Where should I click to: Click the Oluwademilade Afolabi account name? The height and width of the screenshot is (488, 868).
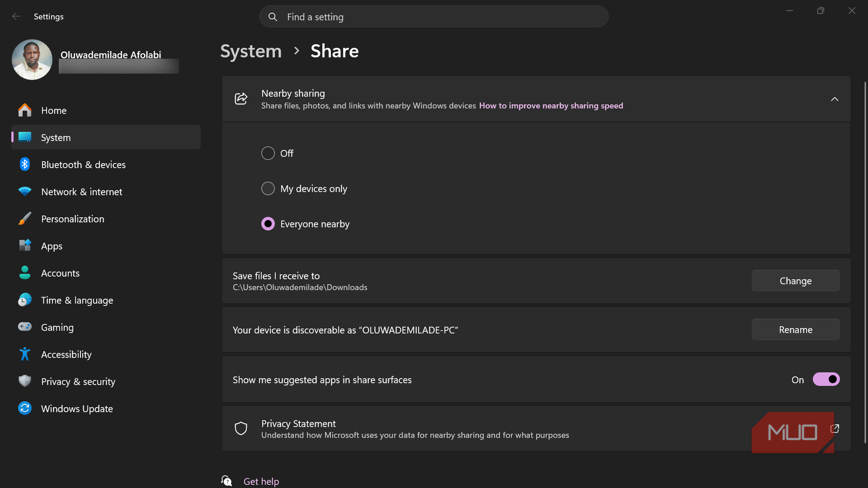click(x=110, y=55)
